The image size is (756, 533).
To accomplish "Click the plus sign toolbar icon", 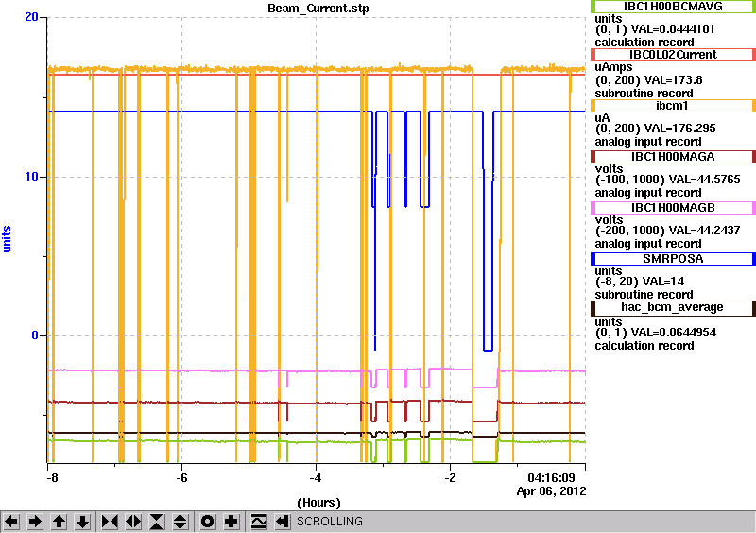I will pos(232,522).
